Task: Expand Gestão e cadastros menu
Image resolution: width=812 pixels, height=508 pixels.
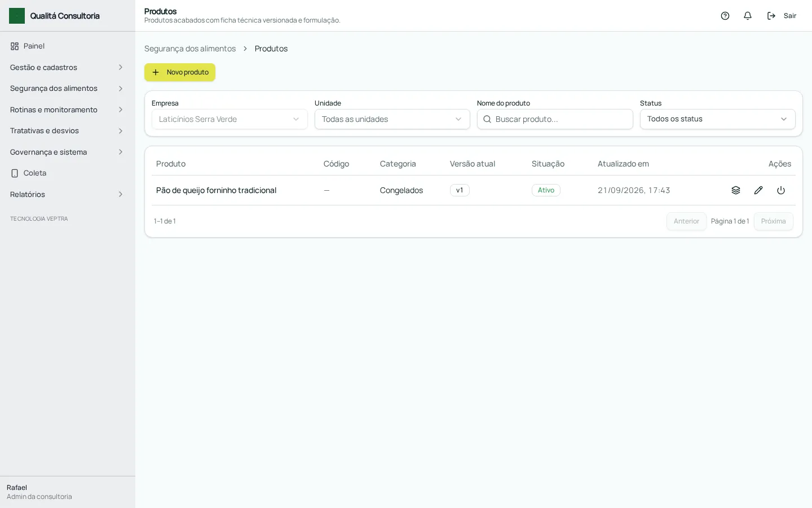Action: pyautogui.click(x=68, y=67)
